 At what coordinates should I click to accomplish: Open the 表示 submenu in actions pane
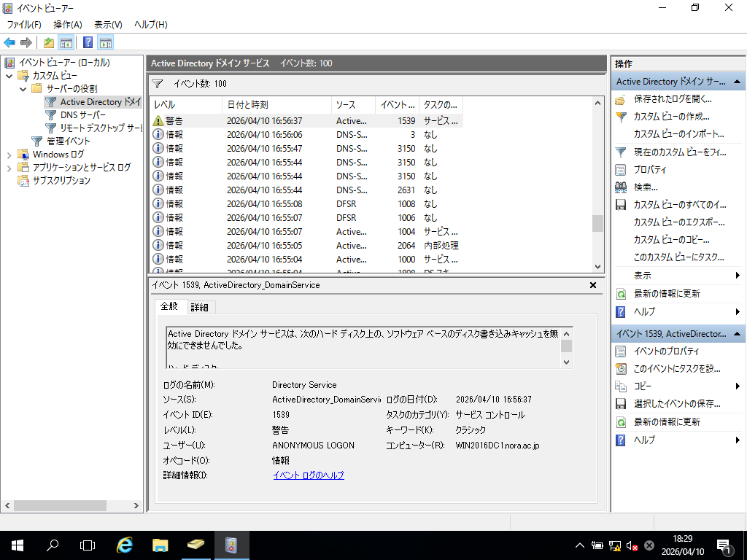coord(678,276)
